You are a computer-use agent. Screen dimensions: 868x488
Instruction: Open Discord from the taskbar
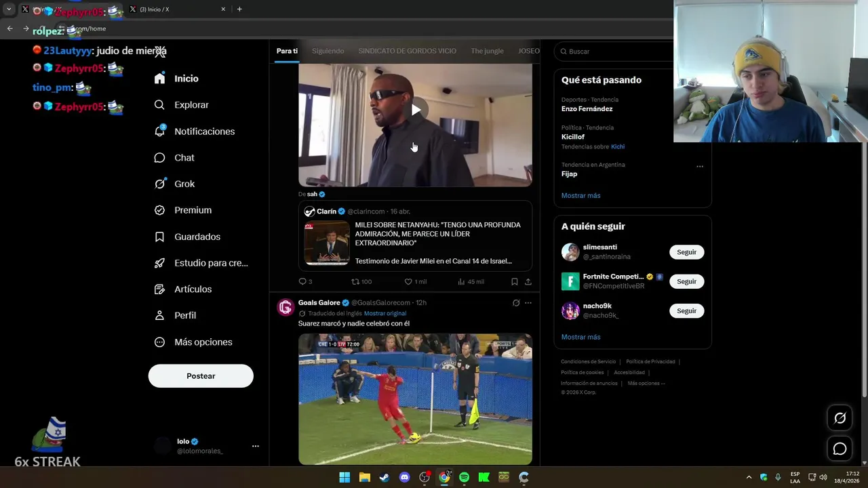coord(404,477)
